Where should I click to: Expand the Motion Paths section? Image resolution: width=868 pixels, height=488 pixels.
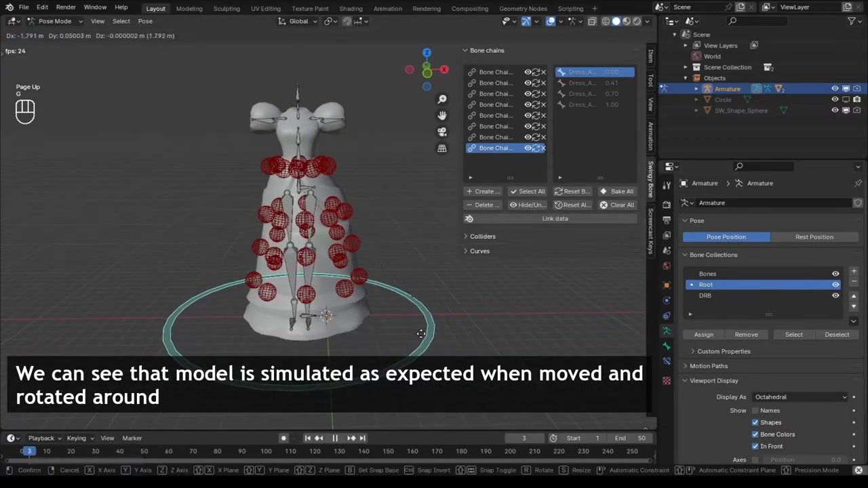708,366
